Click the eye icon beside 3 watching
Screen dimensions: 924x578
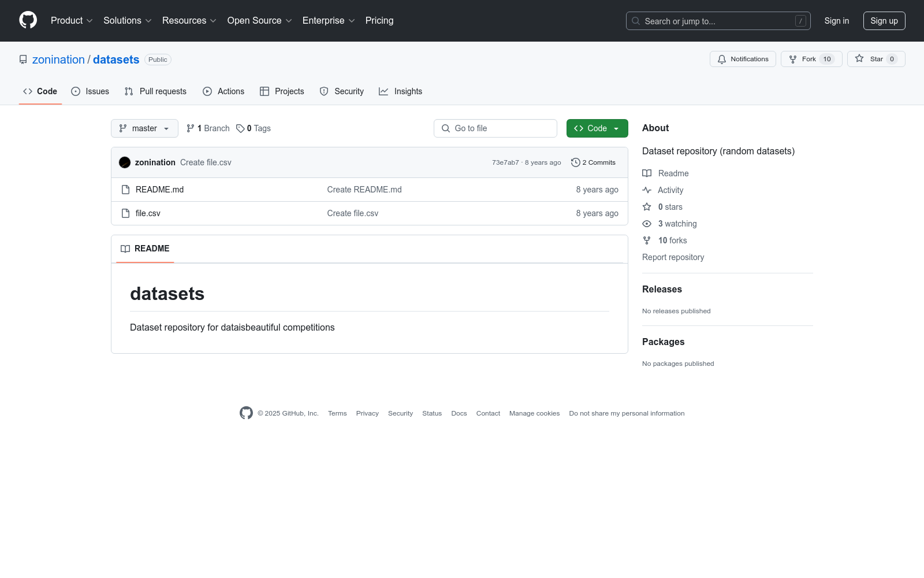647,224
